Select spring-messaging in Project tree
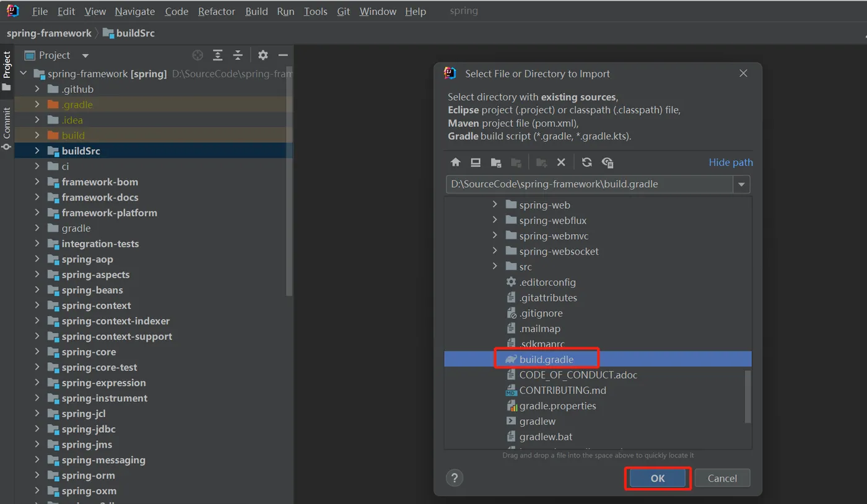The height and width of the screenshot is (504, 867). pos(103,460)
